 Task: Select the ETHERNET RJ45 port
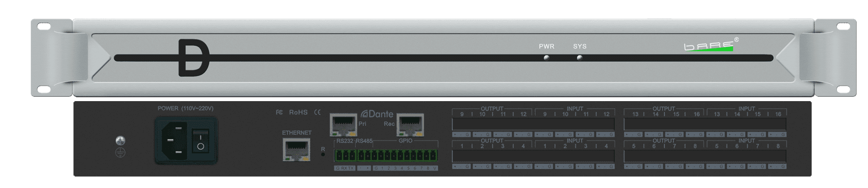click(296, 150)
